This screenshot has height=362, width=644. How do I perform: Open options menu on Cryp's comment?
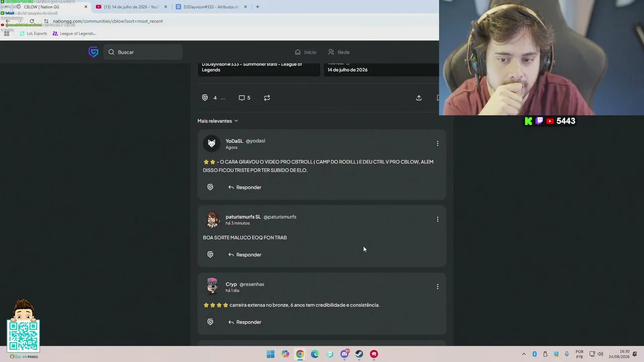coord(438,287)
